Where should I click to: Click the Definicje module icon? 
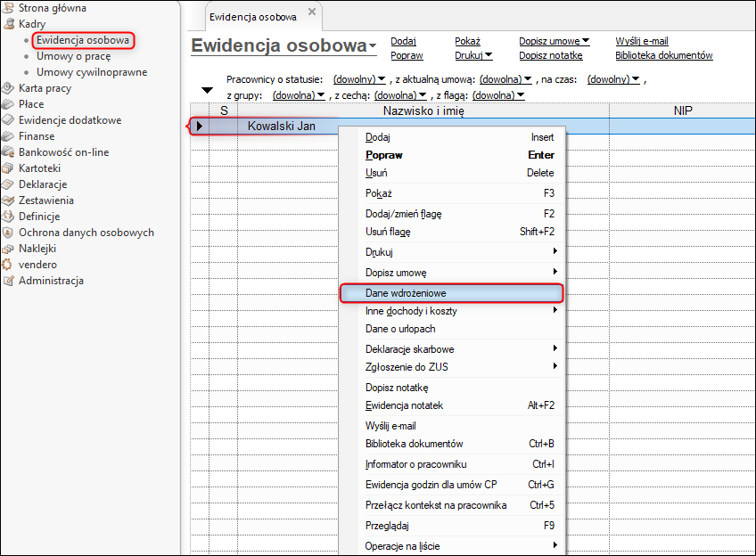[8, 217]
